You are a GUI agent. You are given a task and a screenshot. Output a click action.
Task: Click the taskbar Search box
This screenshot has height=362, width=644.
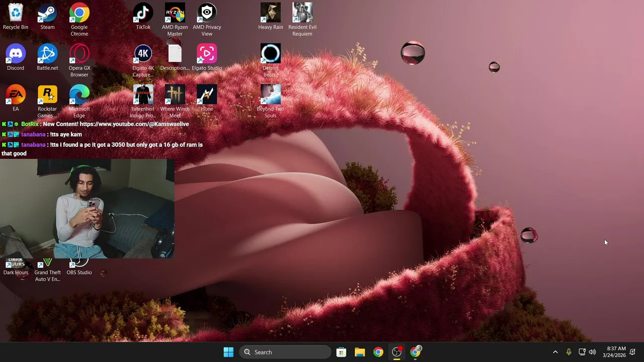(285, 352)
